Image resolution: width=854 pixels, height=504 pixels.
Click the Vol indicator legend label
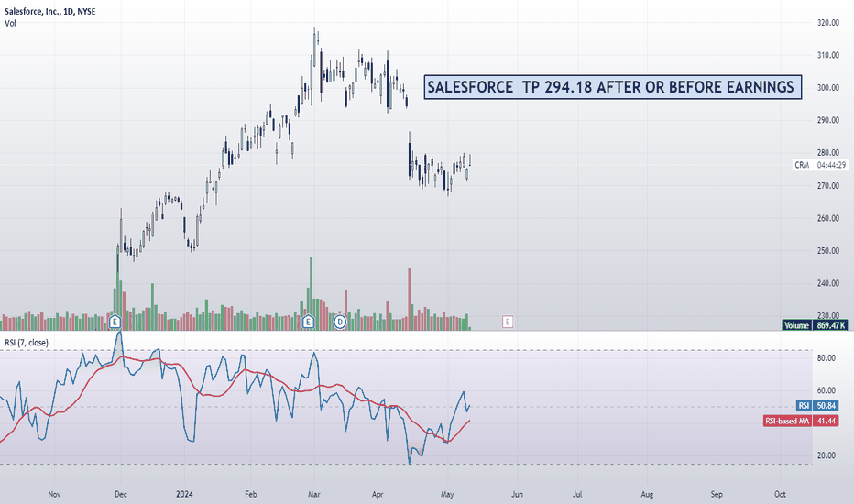pos(10,24)
